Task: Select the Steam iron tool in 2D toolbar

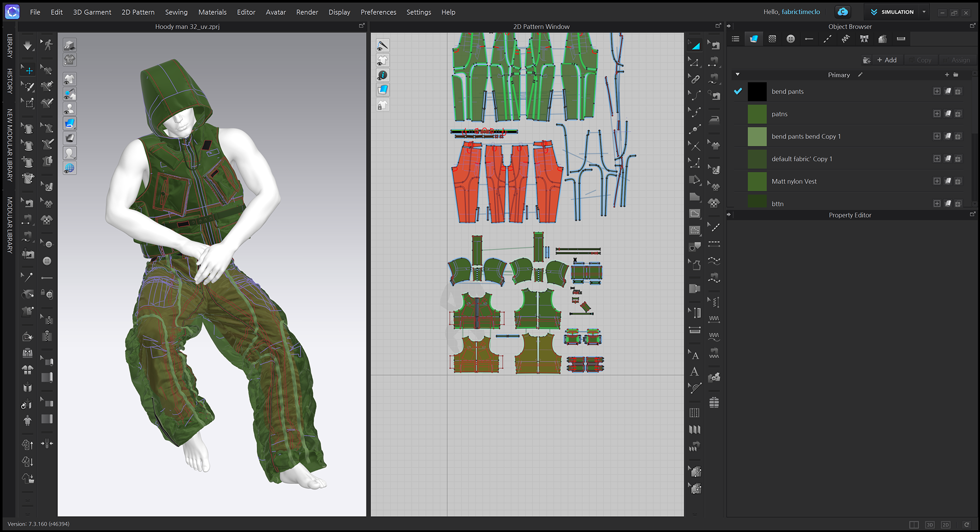Action: [715, 119]
